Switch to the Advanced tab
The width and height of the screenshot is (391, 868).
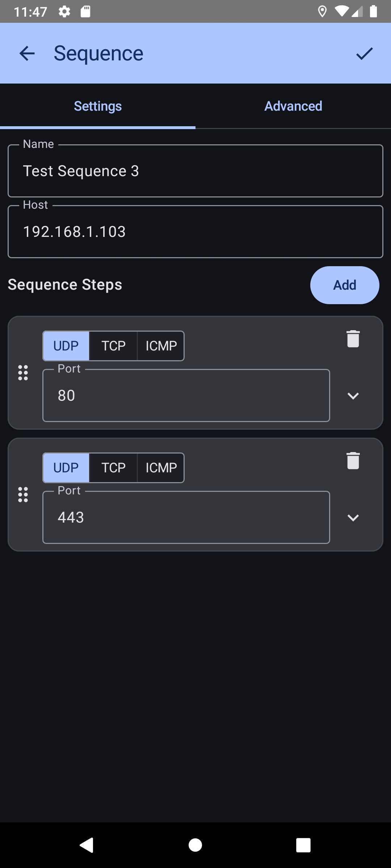[x=293, y=106]
